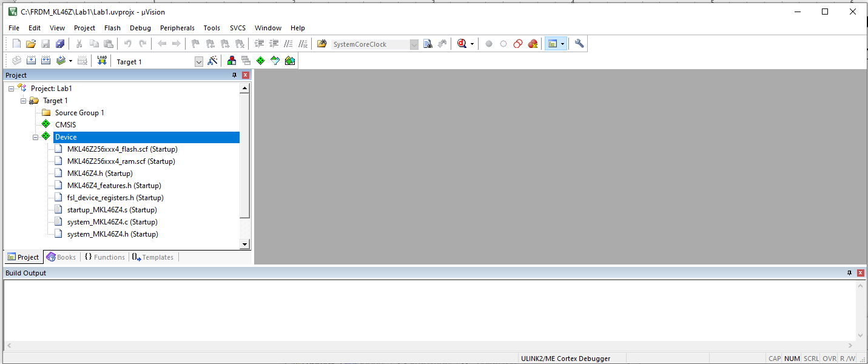The height and width of the screenshot is (364, 868).
Task: Toggle the Project window pin icon
Action: 235,75
